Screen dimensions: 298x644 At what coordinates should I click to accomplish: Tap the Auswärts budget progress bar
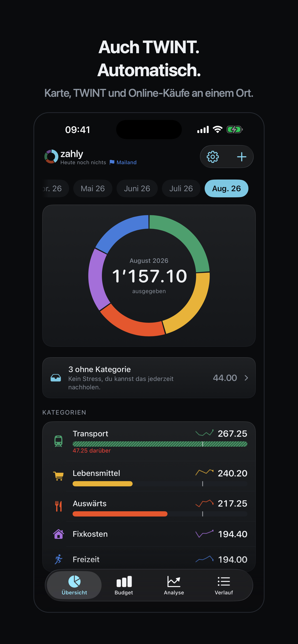(x=160, y=514)
